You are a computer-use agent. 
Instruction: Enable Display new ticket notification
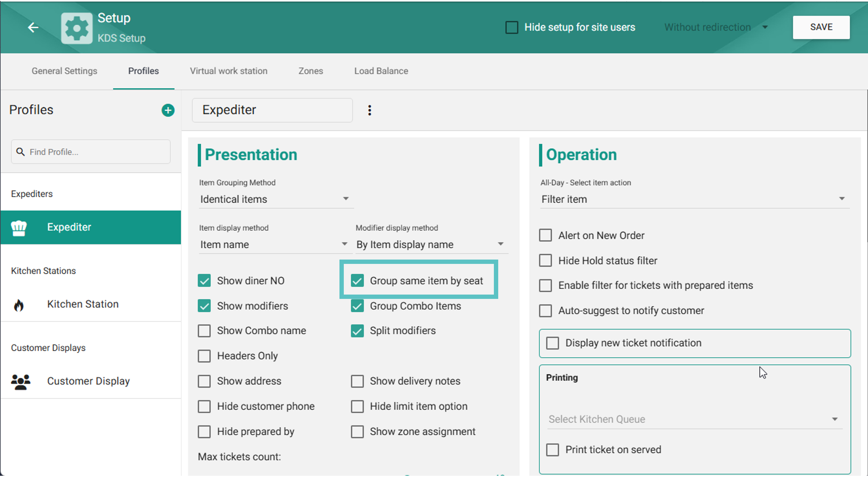(x=553, y=344)
